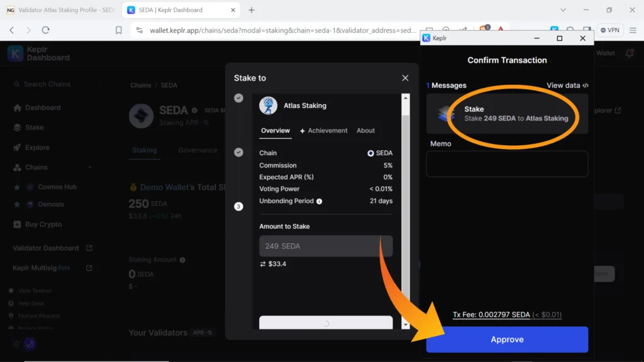
Task: Click the browser back arrow
Action: tap(12, 30)
